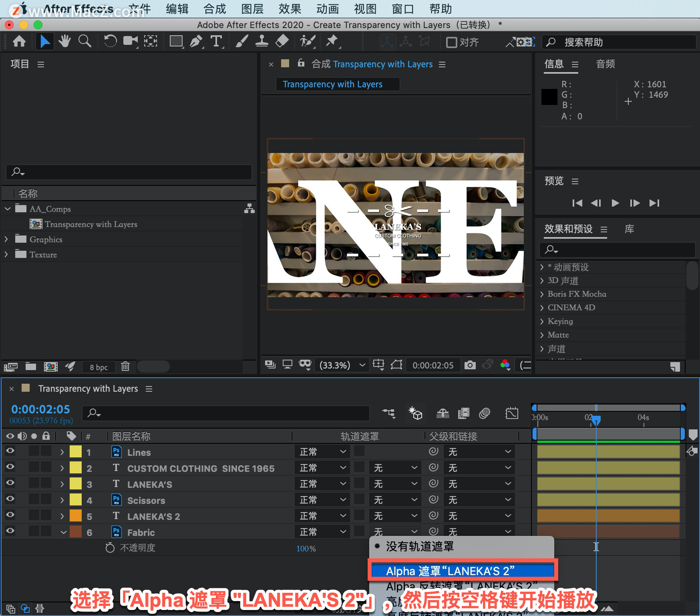Viewport: 700px width, 616px height.
Task: Open the graph editor icon in timeline
Action: [x=512, y=413]
